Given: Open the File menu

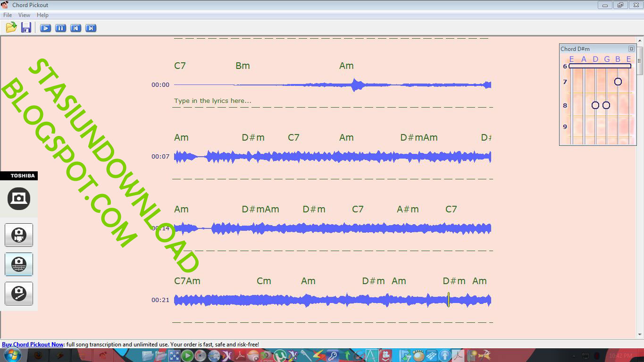Looking at the screenshot, I should 8,15.
